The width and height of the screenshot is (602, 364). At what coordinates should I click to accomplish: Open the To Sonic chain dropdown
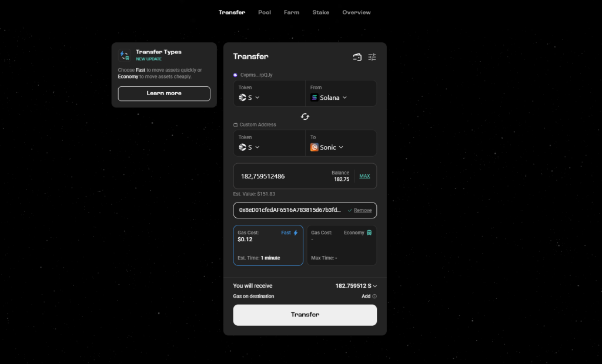tap(327, 147)
